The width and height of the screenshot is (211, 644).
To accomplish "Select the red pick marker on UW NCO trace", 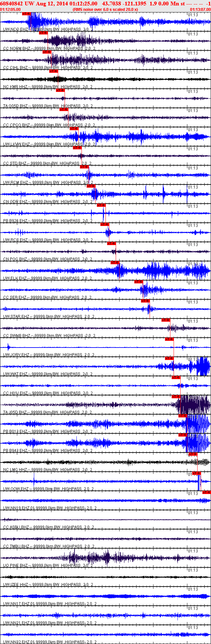I will tap(27, 14).
